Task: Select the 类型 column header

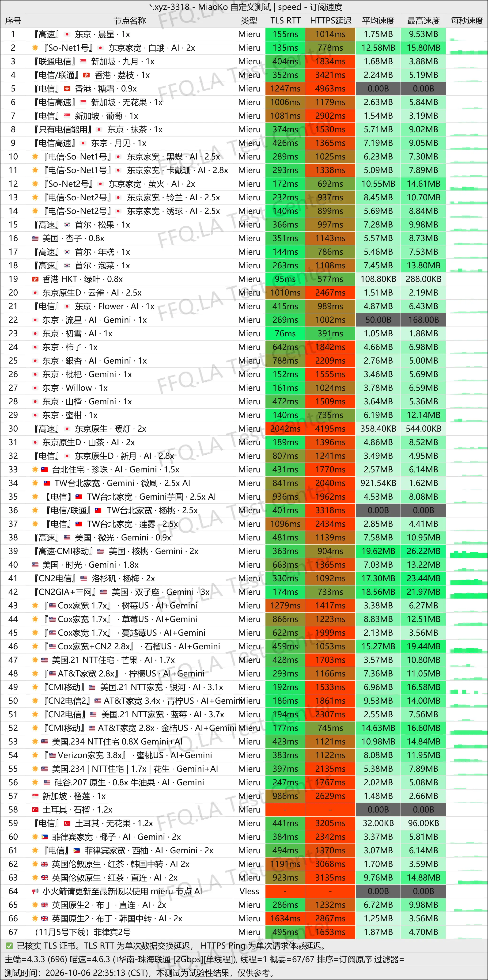Action: coord(249,21)
